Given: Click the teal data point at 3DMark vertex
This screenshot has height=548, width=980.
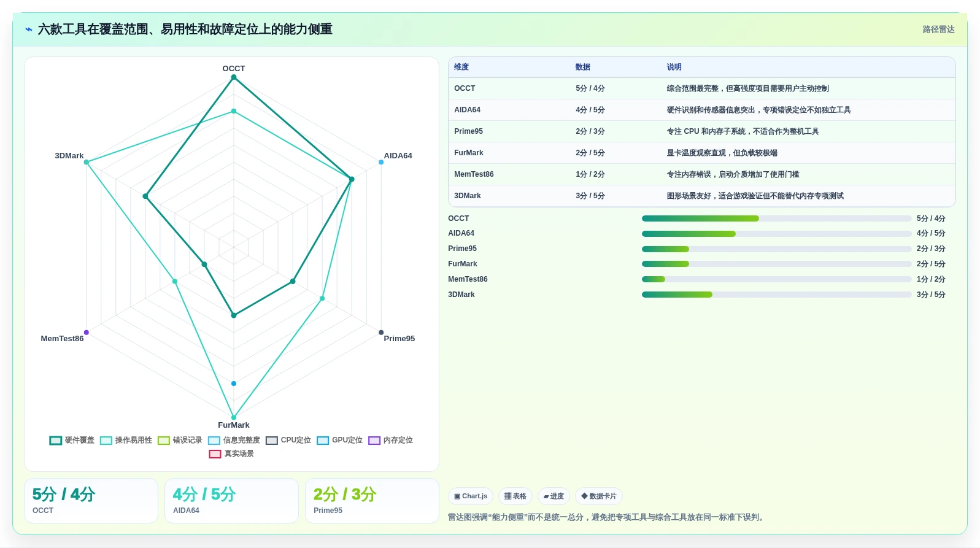Looking at the screenshot, I should click(x=87, y=162).
